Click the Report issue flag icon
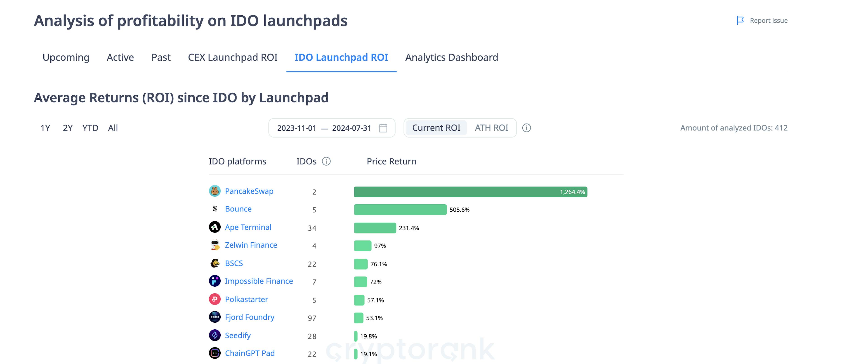The image size is (868, 364). pyautogui.click(x=740, y=21)
